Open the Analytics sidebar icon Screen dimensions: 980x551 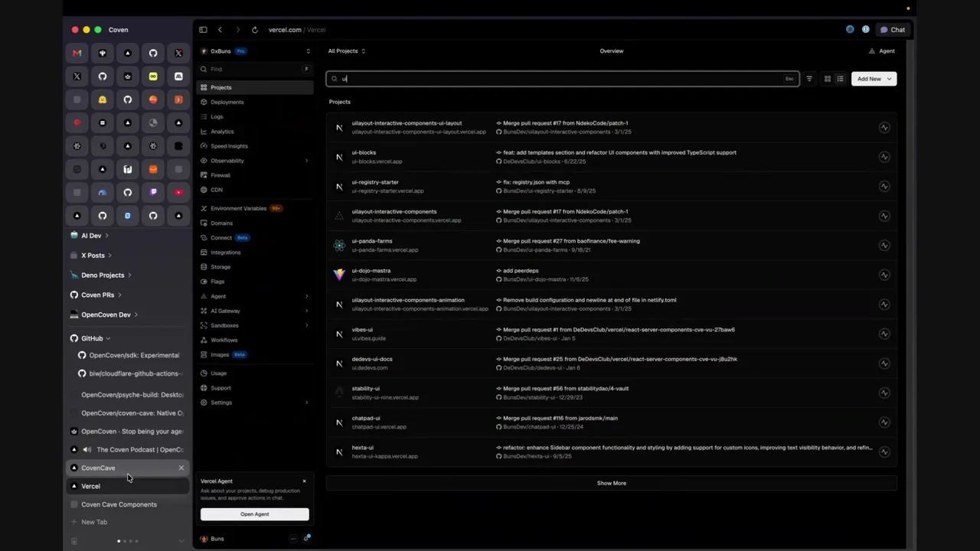(204, 131)
